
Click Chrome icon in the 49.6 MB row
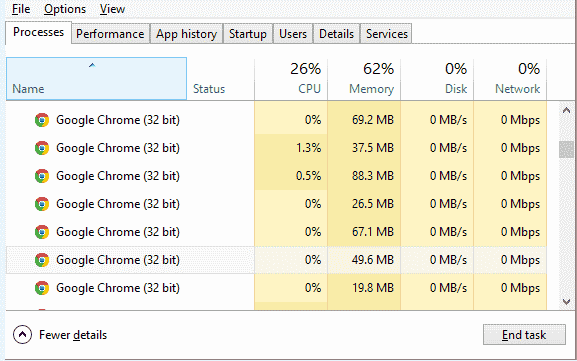click(x=42, y=260)
